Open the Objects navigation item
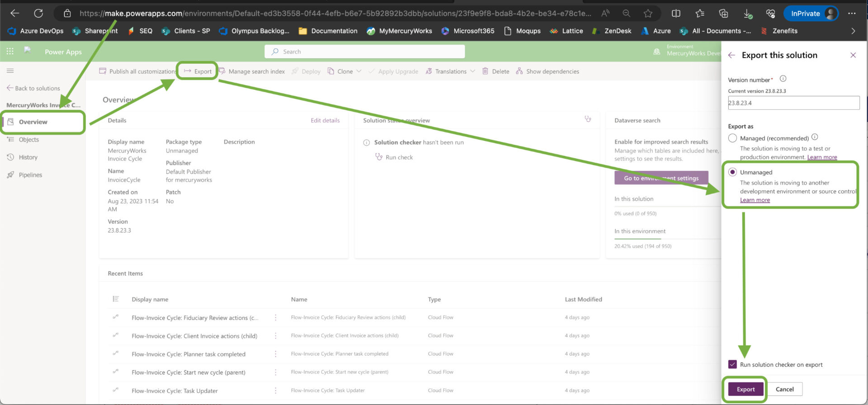The height and width of the screenshot is (405, 868). pyautogui.click(x=28, y=140)
